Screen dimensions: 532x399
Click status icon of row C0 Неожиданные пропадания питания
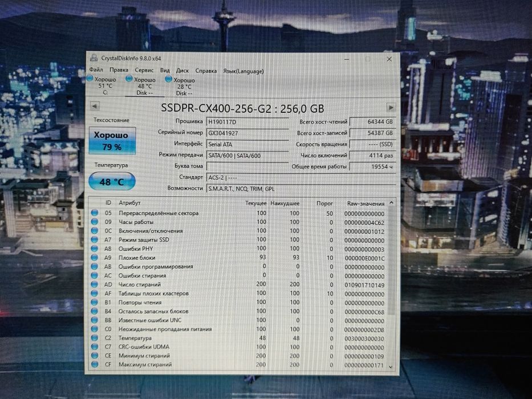pyautogui.click(x=95, y=329)
